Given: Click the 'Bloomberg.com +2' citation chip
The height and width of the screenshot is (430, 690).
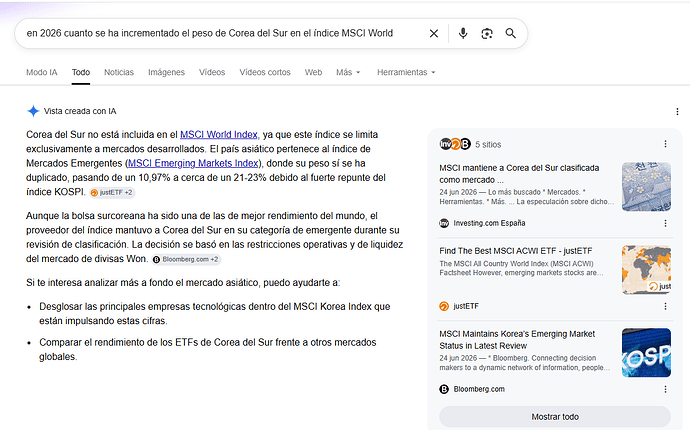Looking at the screenshot, I should coord(186,259).
